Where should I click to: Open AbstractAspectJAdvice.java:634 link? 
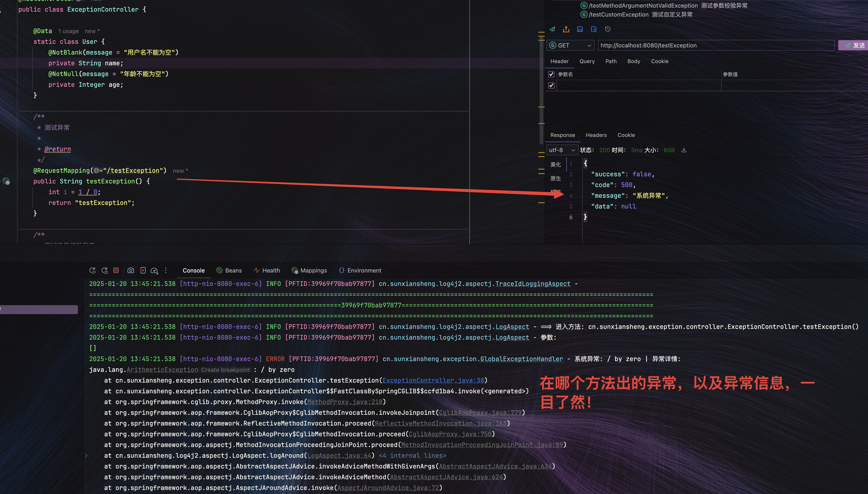coord(495,466)
